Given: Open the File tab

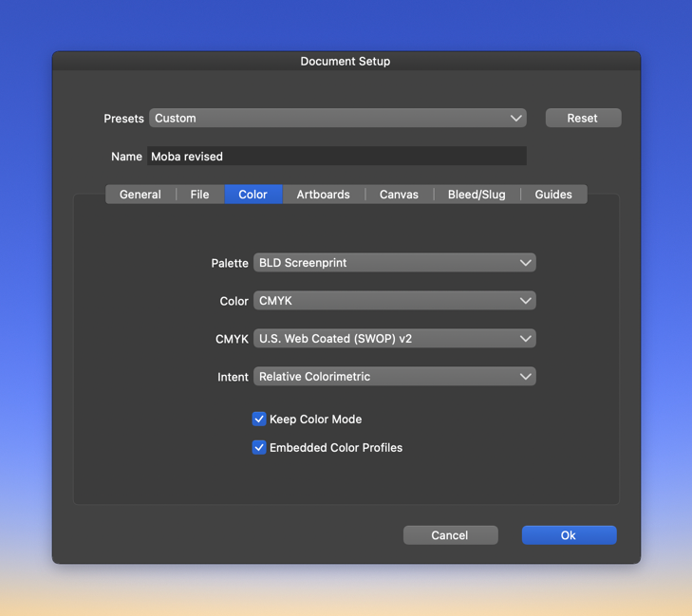Looking at the screenshot, I should 199,195.
